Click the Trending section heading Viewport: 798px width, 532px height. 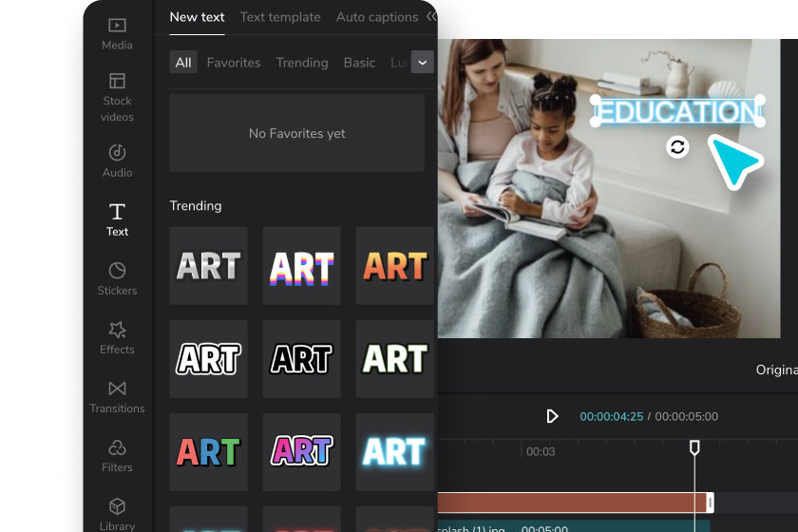coord(196,205)
